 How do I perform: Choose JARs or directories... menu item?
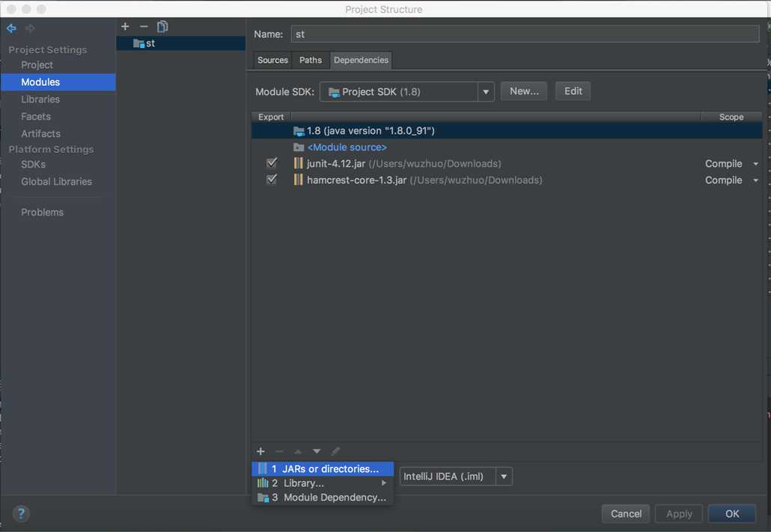(x=323, y=469)
